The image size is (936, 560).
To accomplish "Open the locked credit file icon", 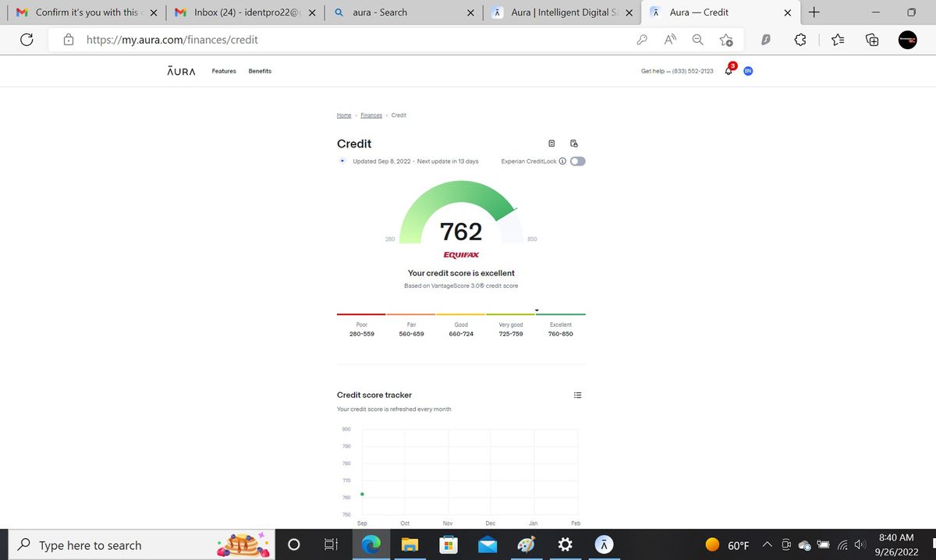I will (x=574, y=144).
